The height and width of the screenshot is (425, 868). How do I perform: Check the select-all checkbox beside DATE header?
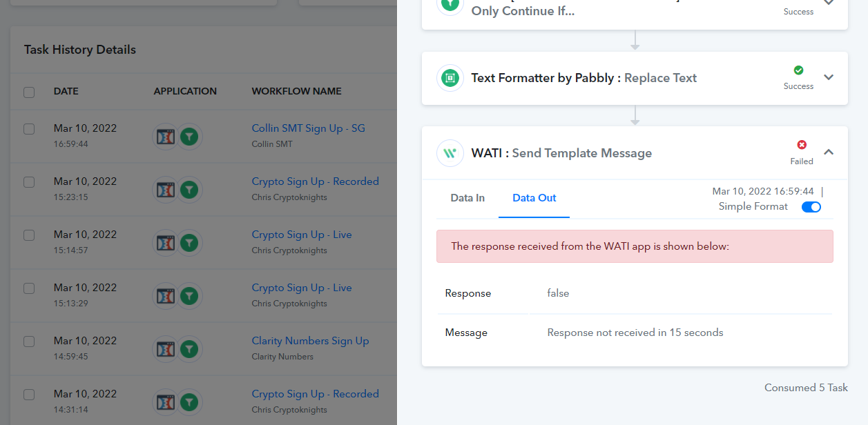click(x=29, y=92)
